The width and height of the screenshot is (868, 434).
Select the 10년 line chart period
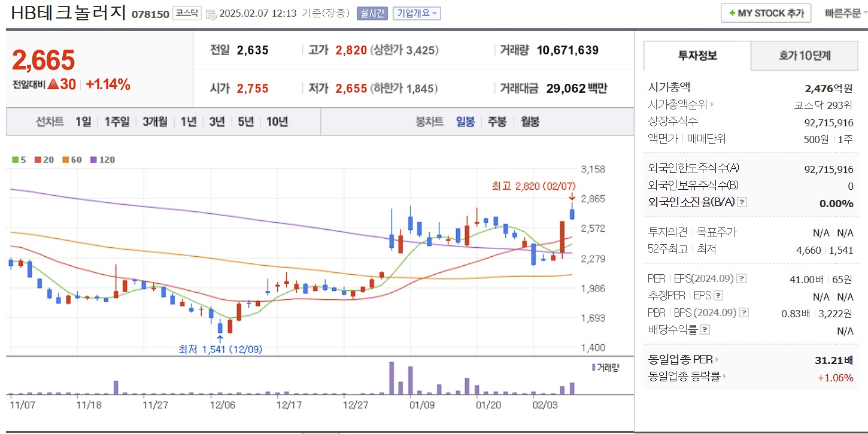tap(277, 122)
